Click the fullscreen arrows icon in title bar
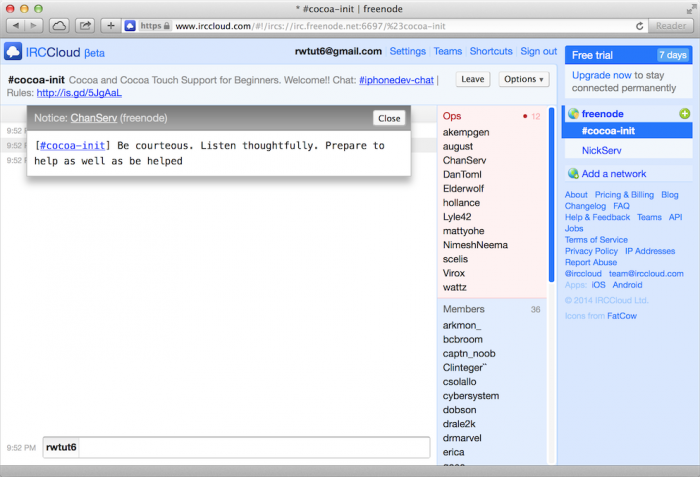The height and width of the screenshot is (477, 700). click(691, 8)
